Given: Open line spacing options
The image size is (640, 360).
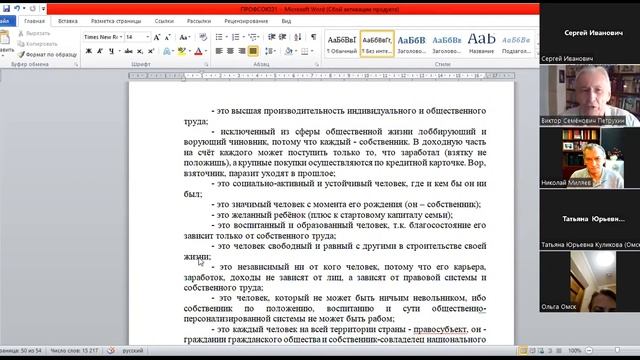Looking at the screenshot, I should 270,51.
